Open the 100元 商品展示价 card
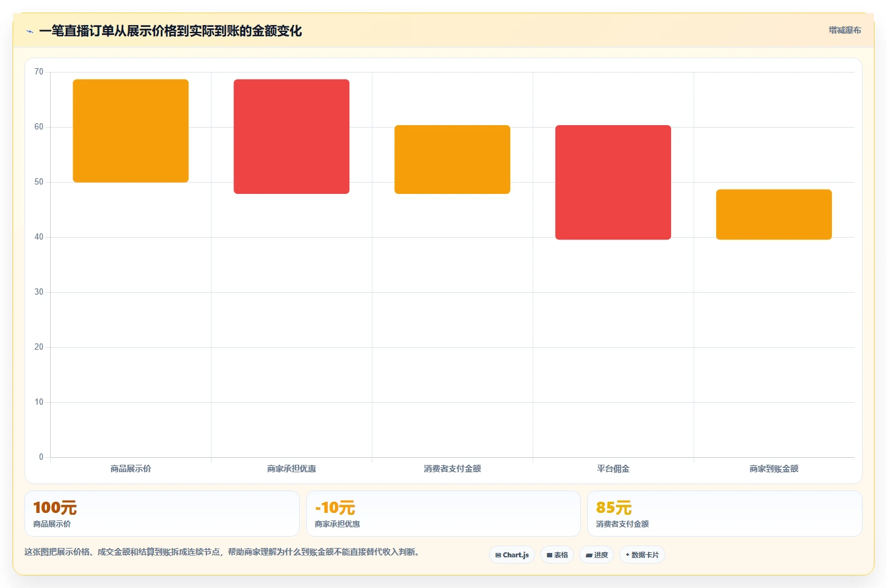 point(162,514)
